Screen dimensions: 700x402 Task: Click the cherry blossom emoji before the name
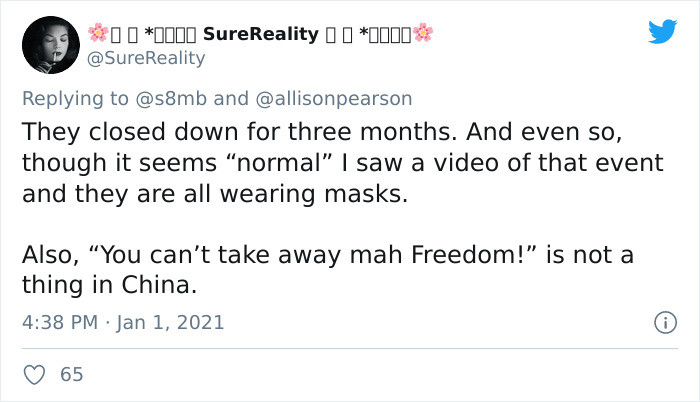point(98,33)
